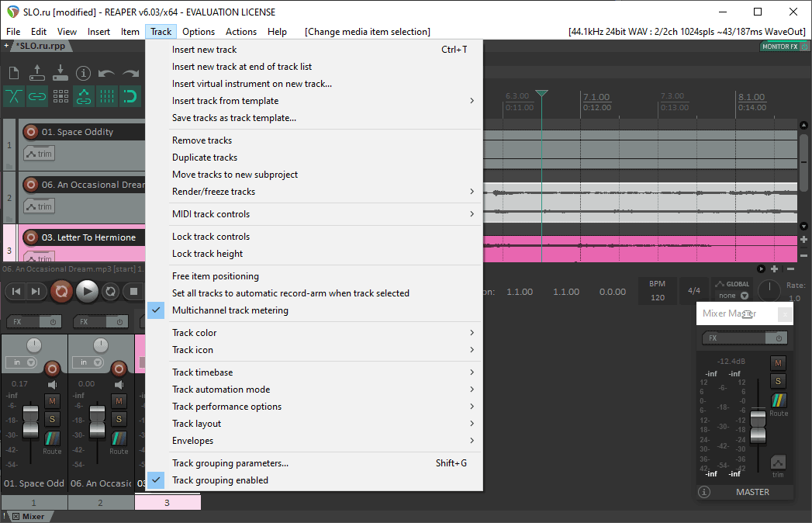
Task: Click the transport Play button
Action: point(87,291)
